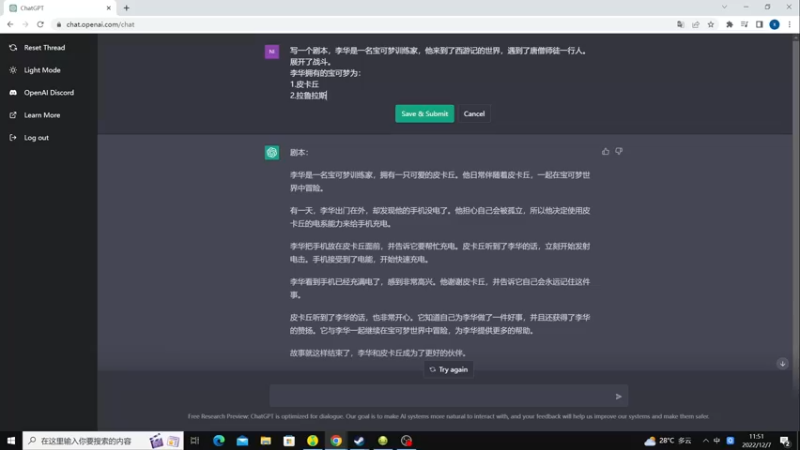Click the send message arrow icon
This screenshot has width=800, height=450.
tap(618, 396)
